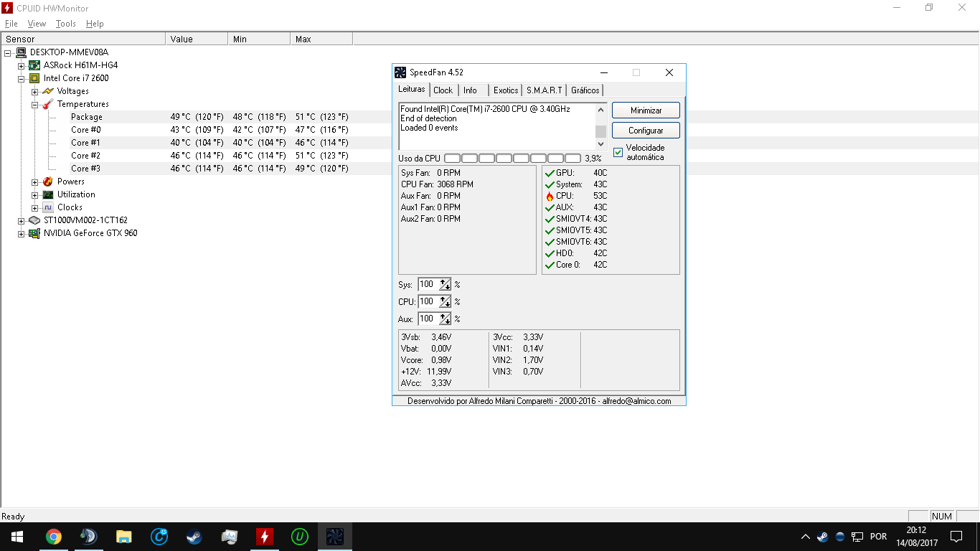Open the Windows Start menu

(17, 537)
